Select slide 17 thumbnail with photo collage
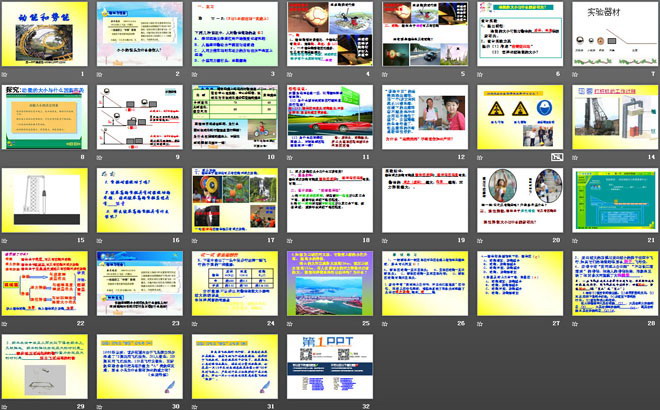This screenshot has height=410, width=660. [235, 200]
